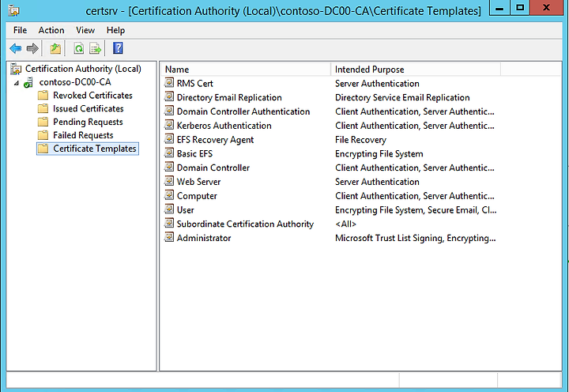Select Certificate Templates in the tree
Viewport: 569px width, 392px height.
tap(95, 149)
